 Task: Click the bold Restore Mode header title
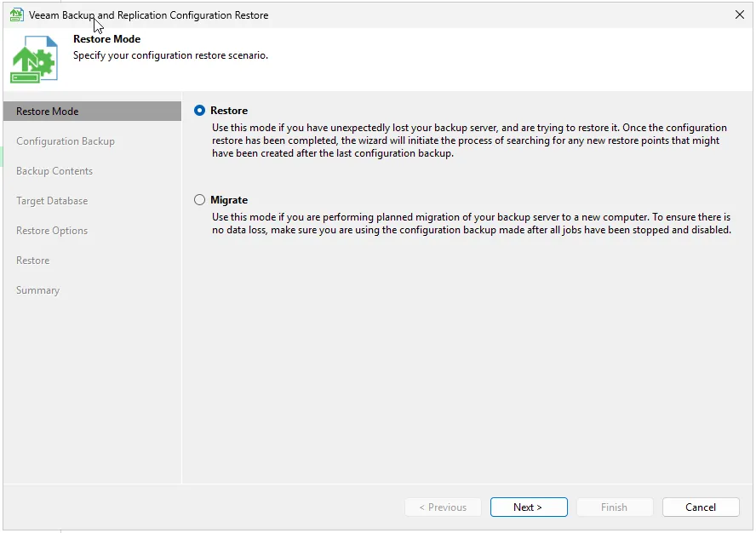[x=107, y=39]
